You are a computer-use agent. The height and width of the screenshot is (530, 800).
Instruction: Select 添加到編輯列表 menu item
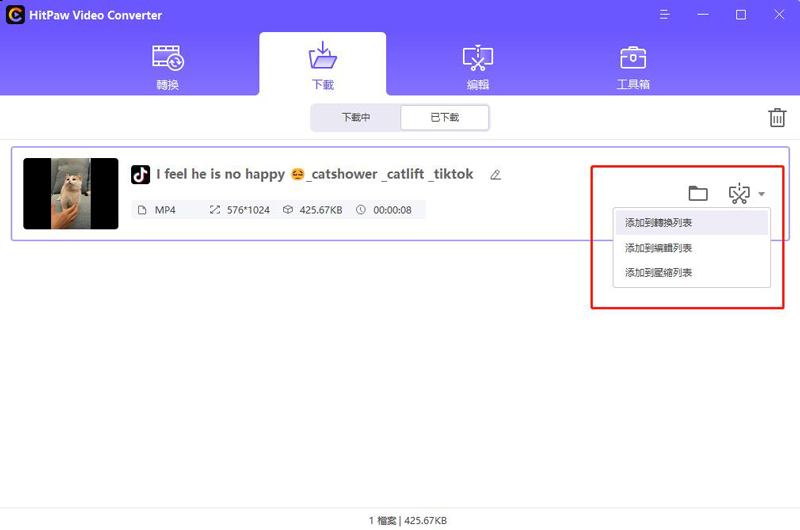(691, 248)
